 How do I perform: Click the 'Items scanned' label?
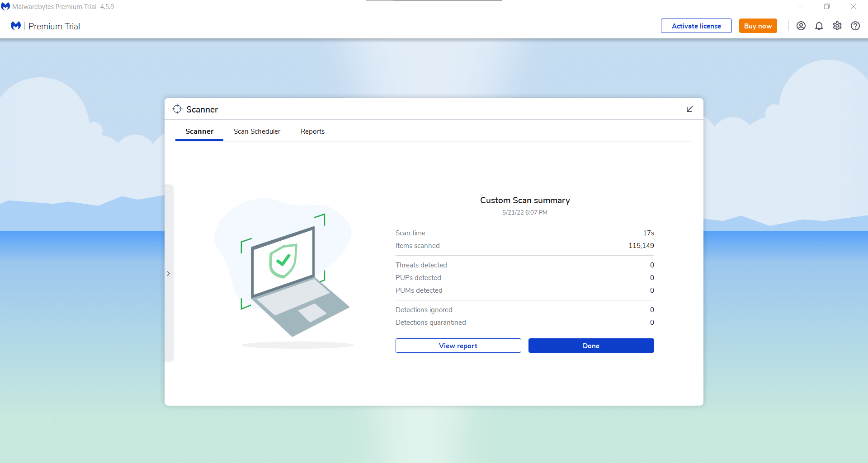(x=418, y=246)
